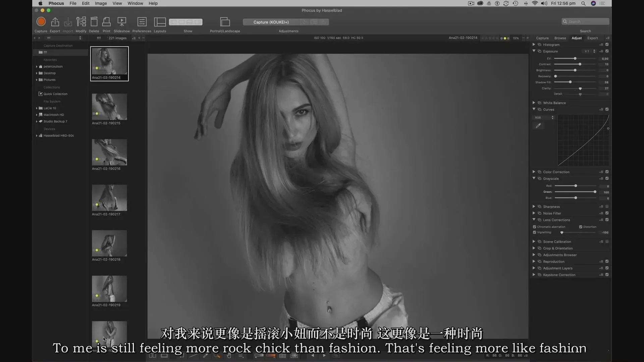The image size is (644, 362).
Task: Toggle the Histogram tool checkbox
Action: click(x=607, y=45)
